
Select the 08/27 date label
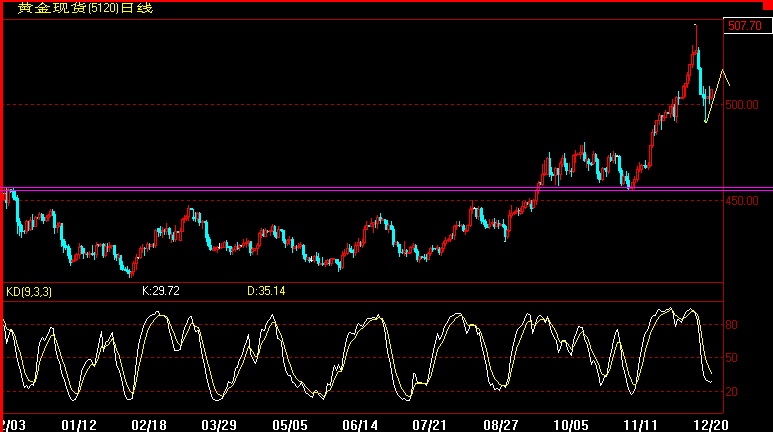click(x=500, y=425)
